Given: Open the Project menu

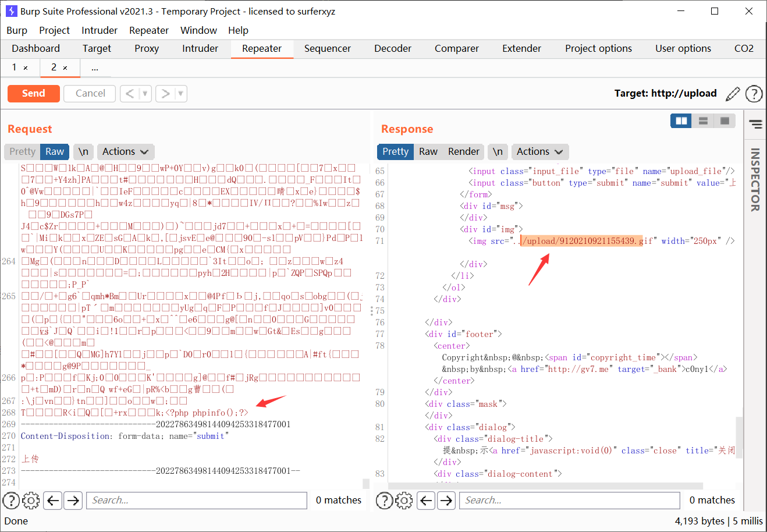Looking at the screenshot, I should click(x=54, y=30).
